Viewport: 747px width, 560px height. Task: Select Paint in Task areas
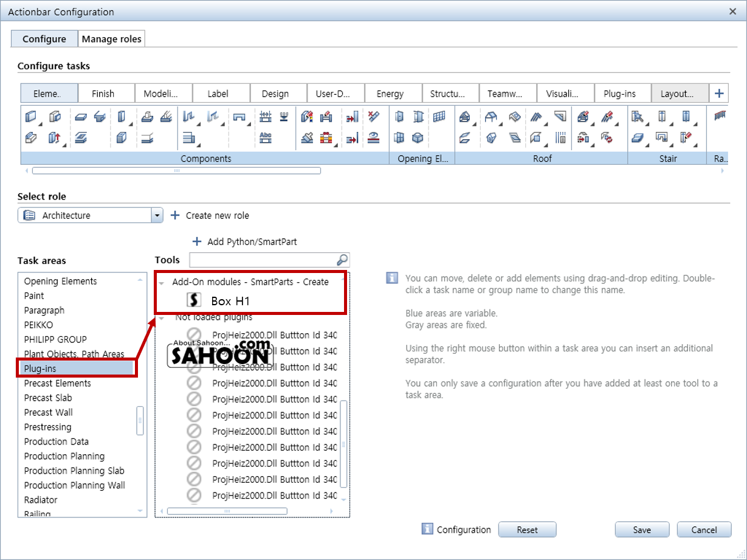click(34, 296)
